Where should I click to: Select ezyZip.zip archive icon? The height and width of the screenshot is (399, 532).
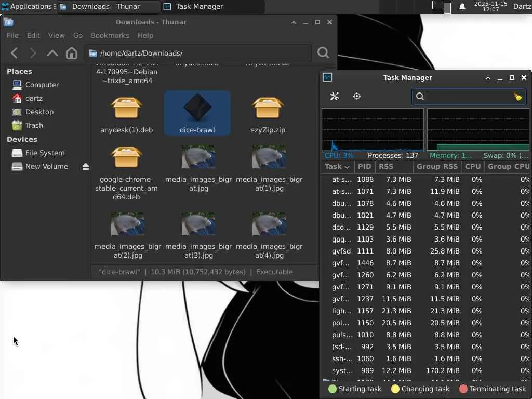point(268,108)
